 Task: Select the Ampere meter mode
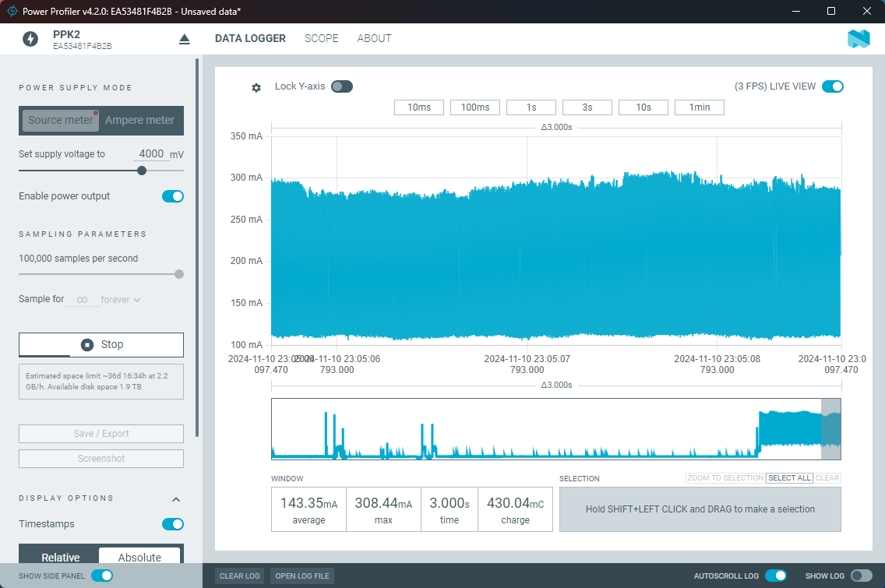tap(139, 120)
